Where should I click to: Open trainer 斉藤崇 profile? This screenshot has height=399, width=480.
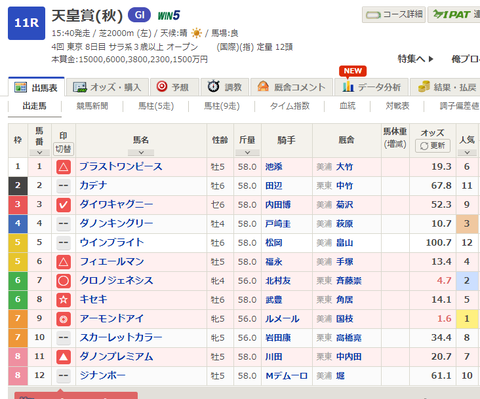349,281
